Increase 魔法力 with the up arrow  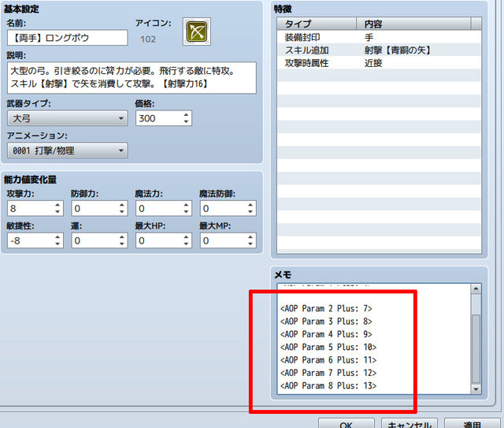click(x=186, y=205)
